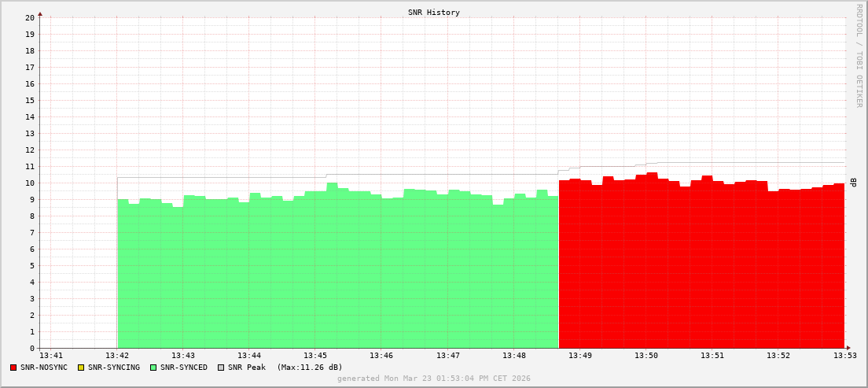Click the 13:53 time axis label

pos(844,355)
